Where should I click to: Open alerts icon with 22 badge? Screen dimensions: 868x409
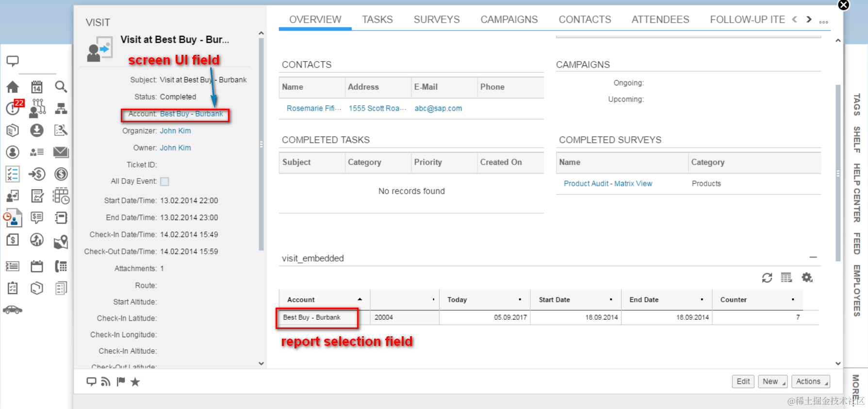pos(14,107)
